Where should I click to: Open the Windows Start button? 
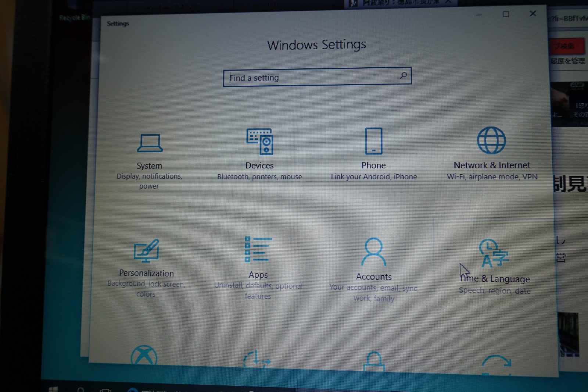(53, 389)
